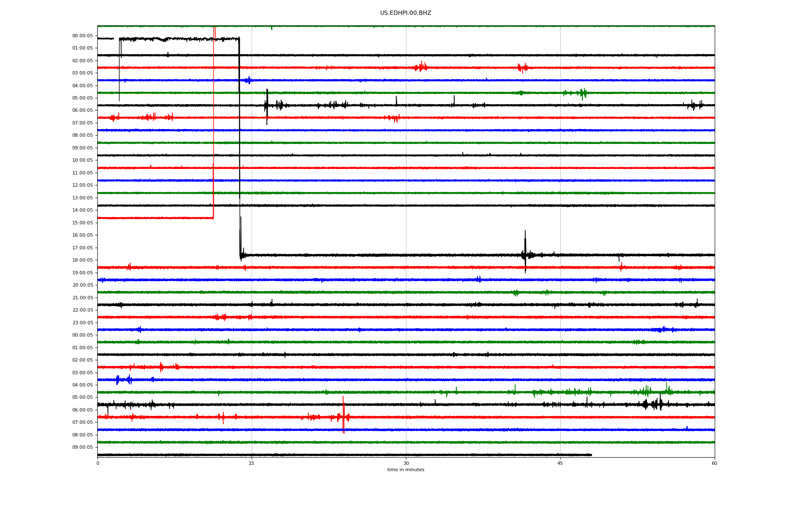Click the y-axis time label 18:00:05

[x=82, y=260]
